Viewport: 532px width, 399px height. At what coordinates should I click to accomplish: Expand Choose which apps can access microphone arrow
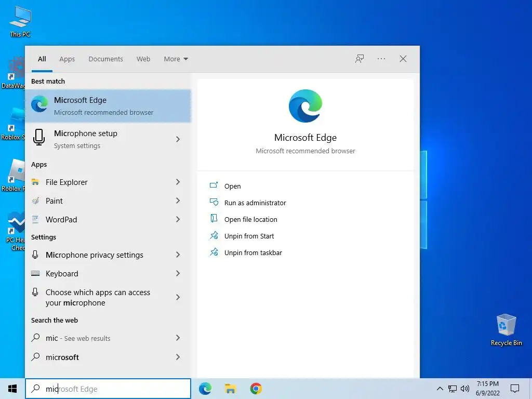tap(178, 297)
